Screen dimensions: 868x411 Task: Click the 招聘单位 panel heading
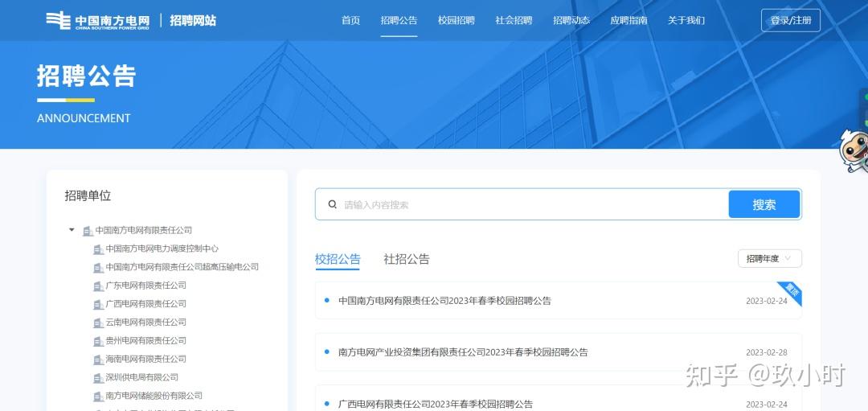pos(88,195)
